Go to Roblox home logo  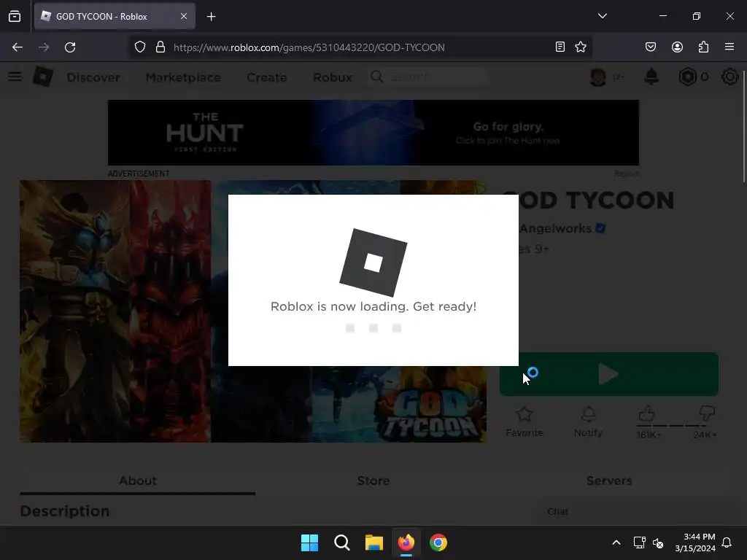click(x=43, y=77)
